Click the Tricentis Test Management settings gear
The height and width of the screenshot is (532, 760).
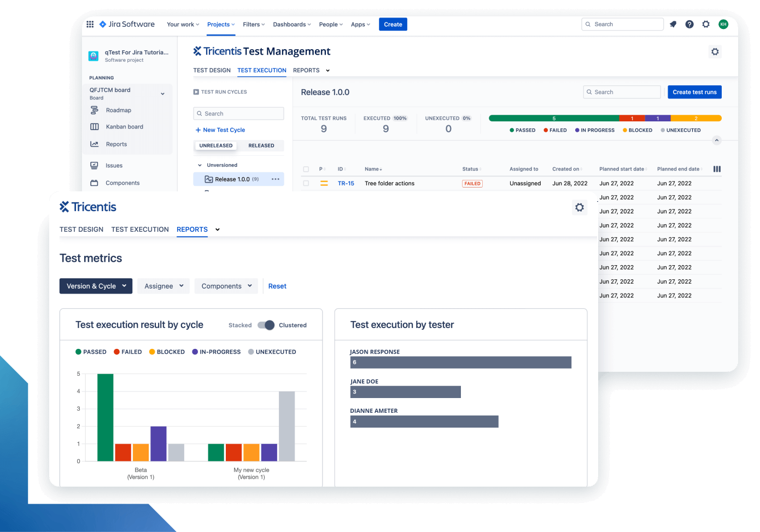715,52
